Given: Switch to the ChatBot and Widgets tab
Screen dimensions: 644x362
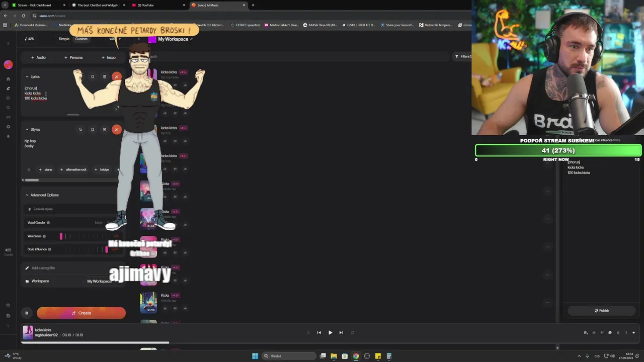Looking at the screenshot, I should pyautogui.click(x=98, y=5).
